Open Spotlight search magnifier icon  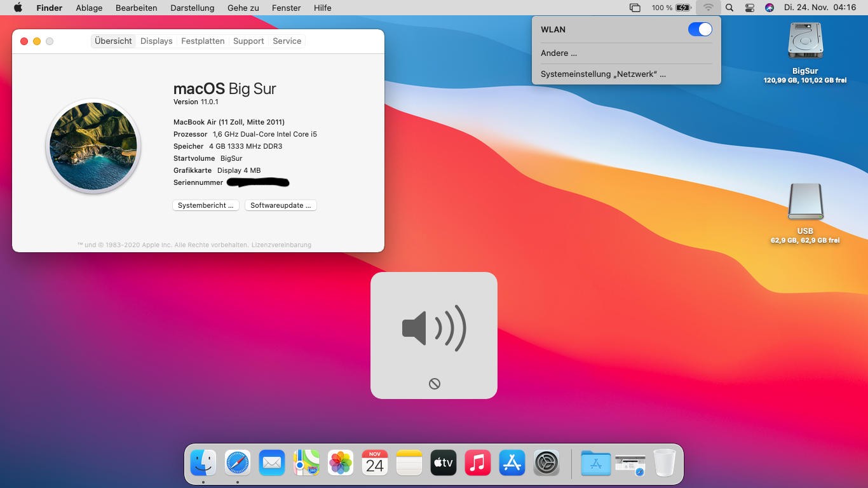click(x=729, y=8)
